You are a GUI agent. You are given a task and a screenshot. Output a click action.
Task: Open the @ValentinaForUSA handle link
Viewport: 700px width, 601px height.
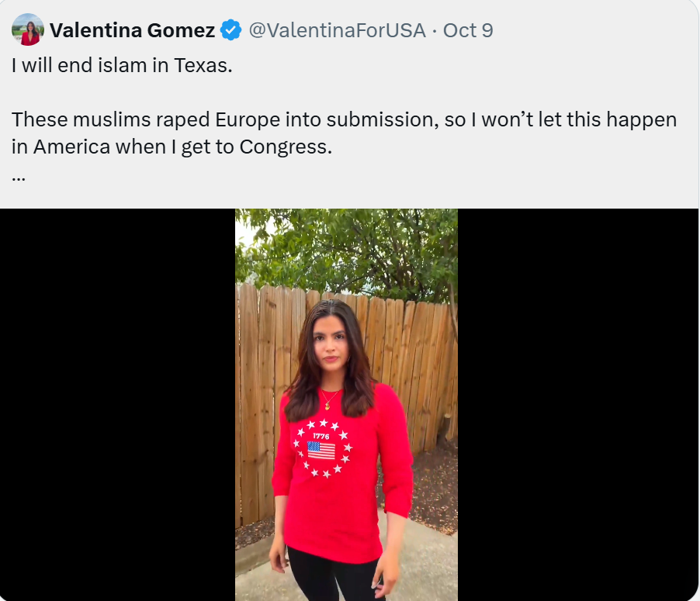coord(337,31)
